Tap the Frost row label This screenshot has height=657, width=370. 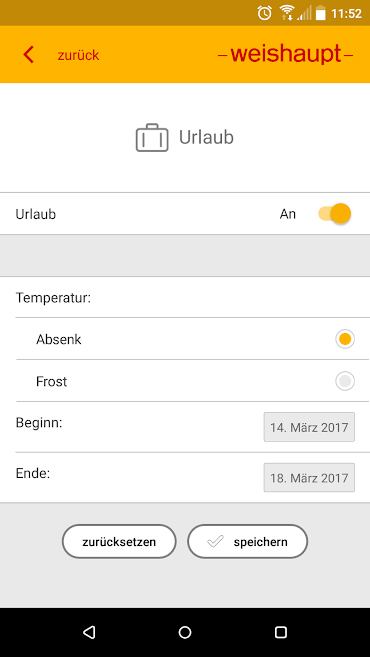[x=52, y=382]
